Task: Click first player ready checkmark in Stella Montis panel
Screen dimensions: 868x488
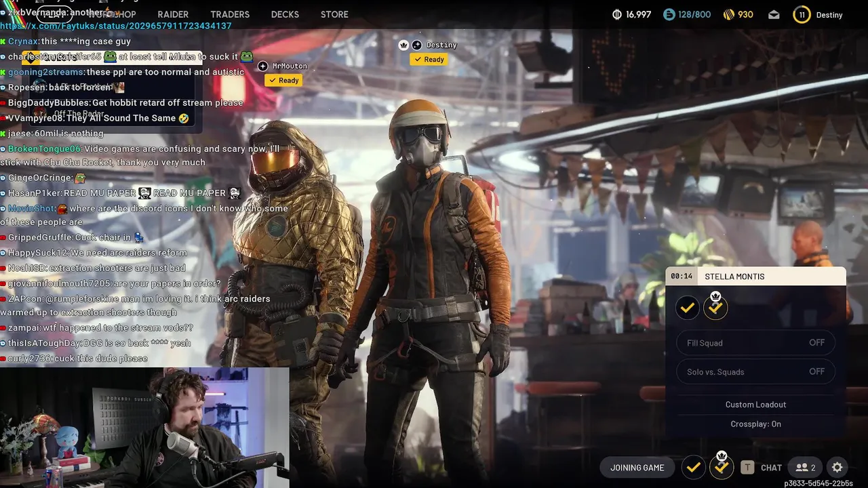Action: pos(688,308)
